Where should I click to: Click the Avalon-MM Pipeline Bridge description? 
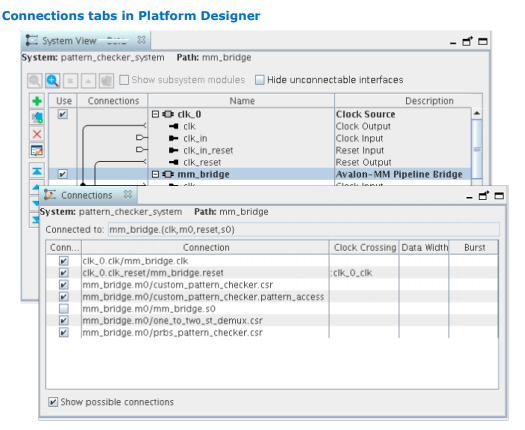coord(399,174)
